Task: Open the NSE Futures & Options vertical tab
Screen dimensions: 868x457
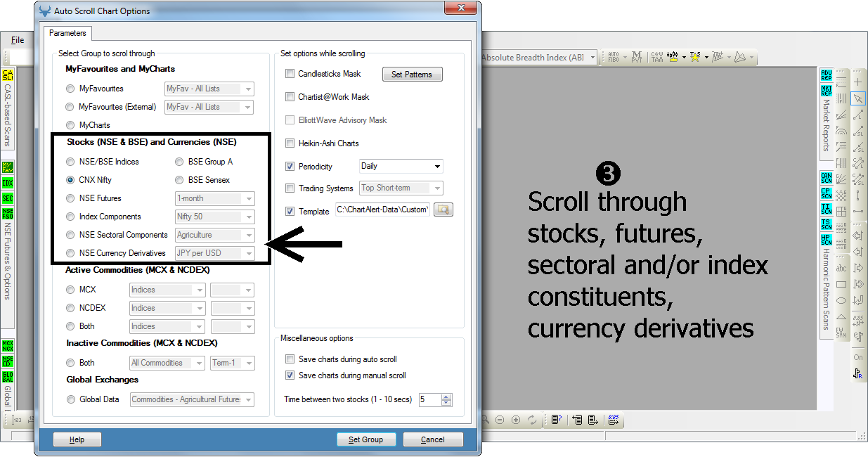Action: [7, 260]
